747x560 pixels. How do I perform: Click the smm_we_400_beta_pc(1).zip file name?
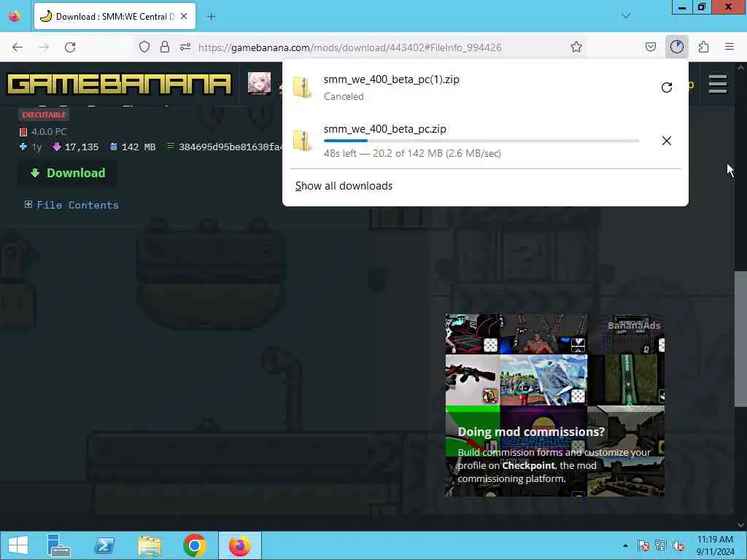[392, 79]
